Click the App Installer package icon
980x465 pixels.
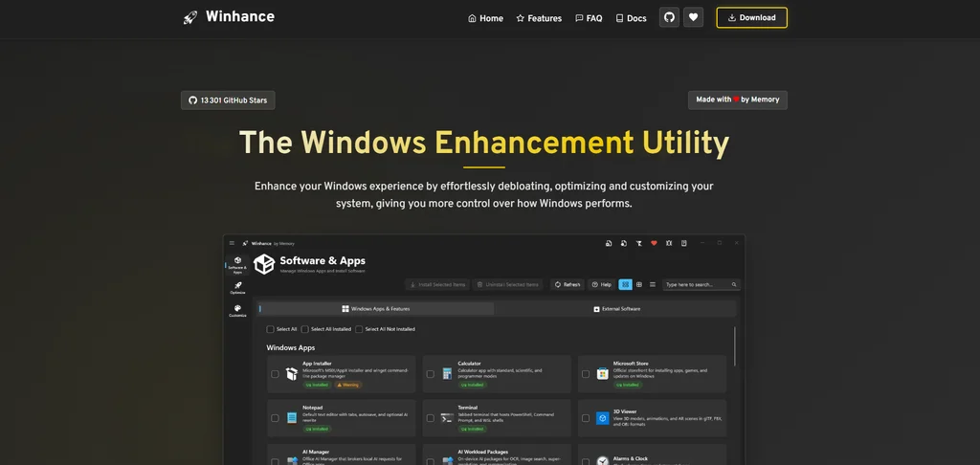(x=292, y=374)
